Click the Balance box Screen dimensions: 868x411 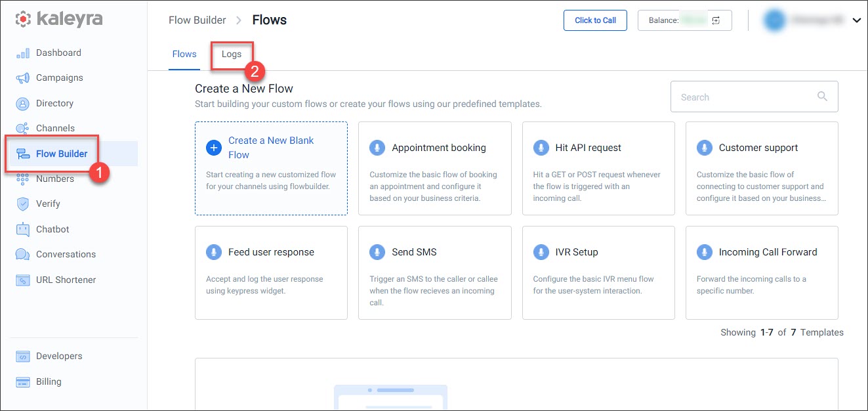pos(684,20)
